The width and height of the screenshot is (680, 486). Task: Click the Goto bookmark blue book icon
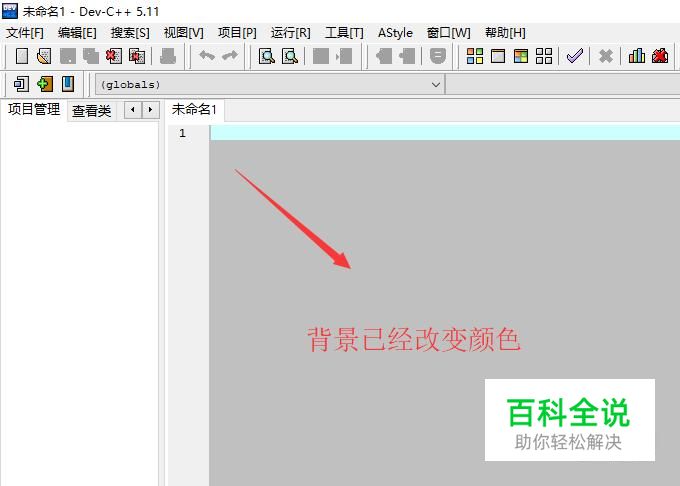(68, 84)
